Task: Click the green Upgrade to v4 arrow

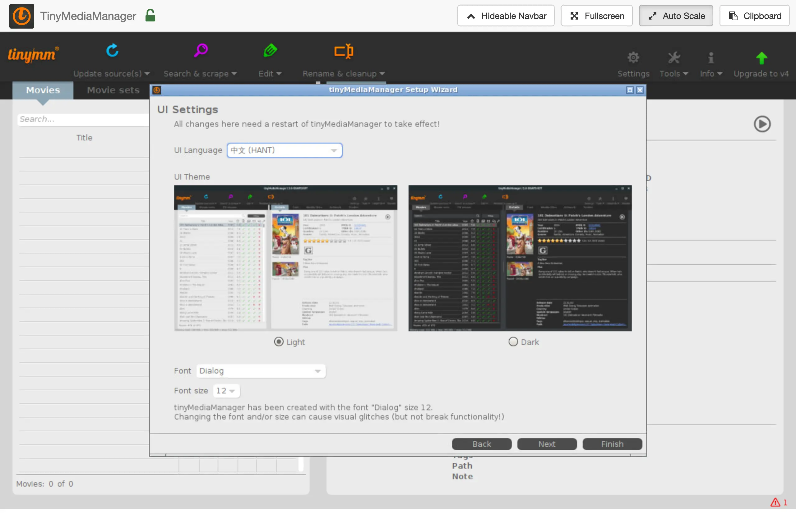Action: click(761, 58)
